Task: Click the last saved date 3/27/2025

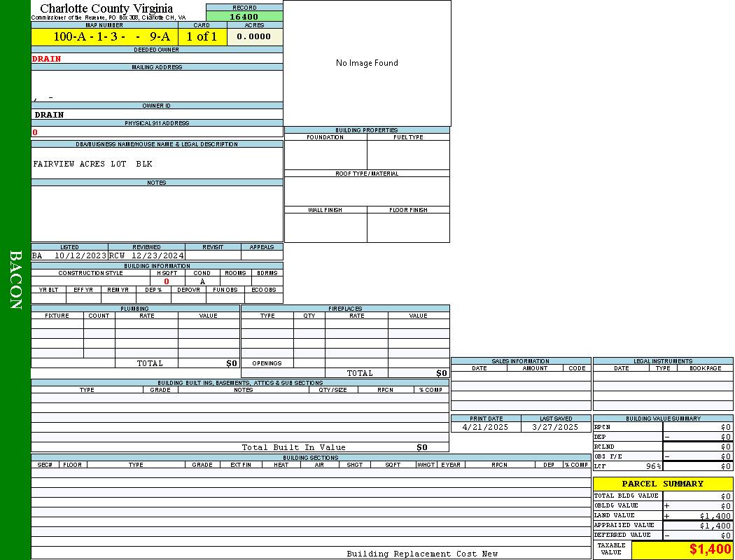Action: point(555,427)
